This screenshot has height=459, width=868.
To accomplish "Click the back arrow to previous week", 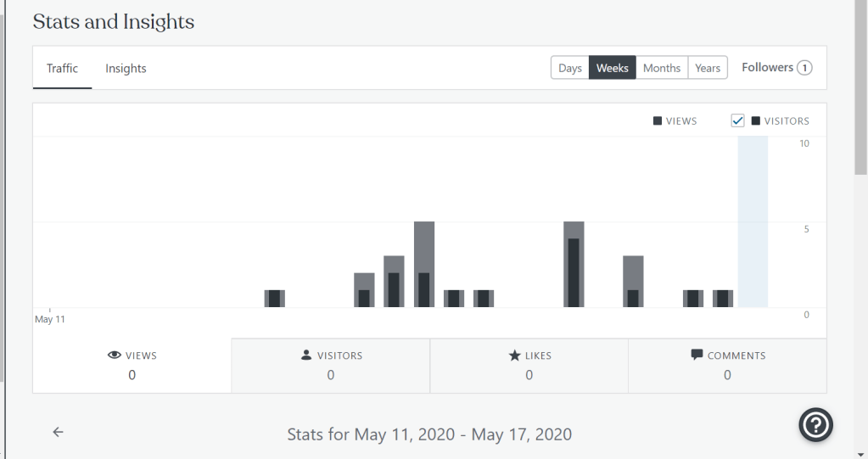I will [58, 432].
